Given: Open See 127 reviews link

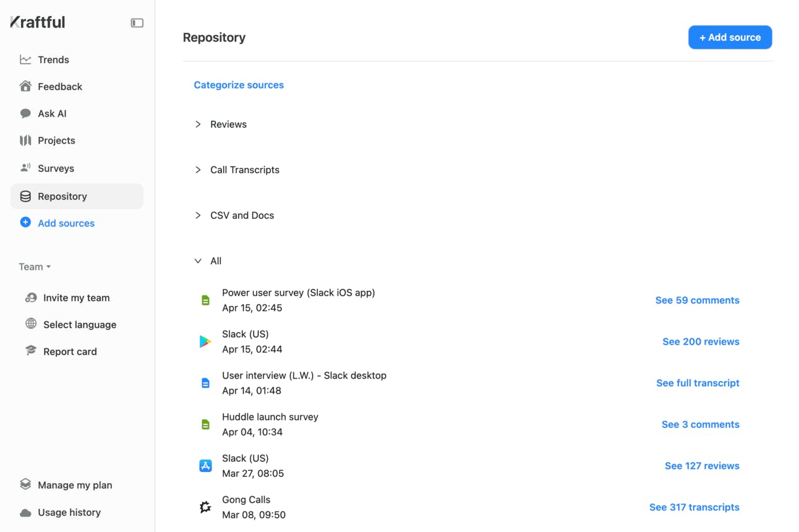Looking at the screenshot, I should [x=702, y=466].
